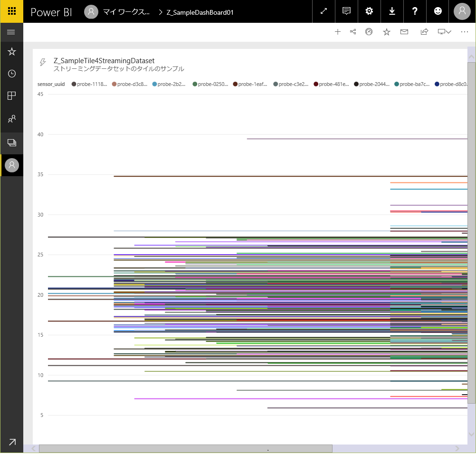Enter full screen mode
This screenshot has height=454, width=476.
tap(324, 11)
